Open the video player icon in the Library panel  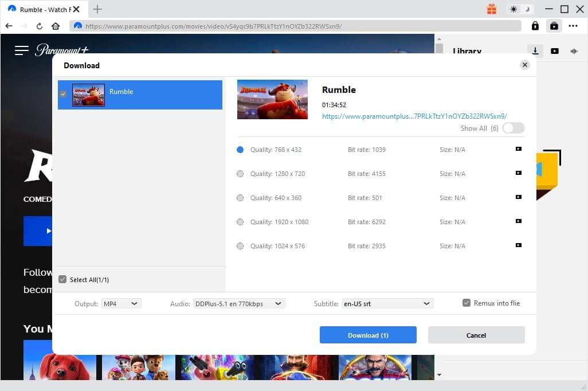555,51
